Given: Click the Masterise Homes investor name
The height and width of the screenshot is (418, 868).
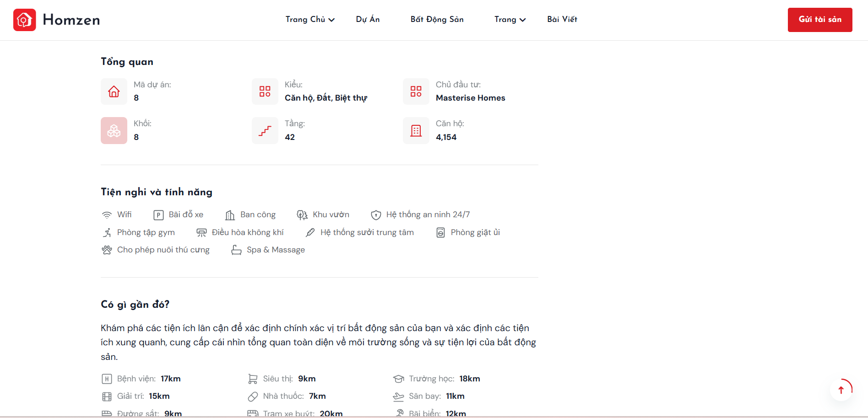Looking at the screenshot, I should [x=470, y=98].
